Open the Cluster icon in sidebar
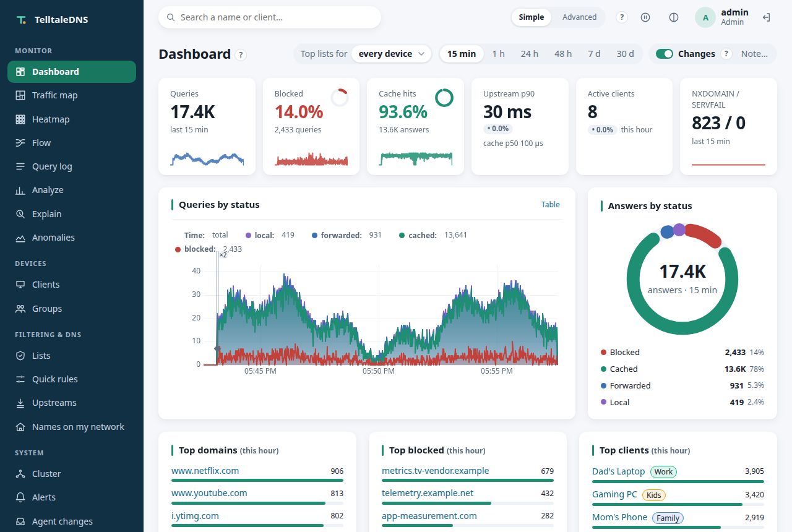 (x=20, y=474)
